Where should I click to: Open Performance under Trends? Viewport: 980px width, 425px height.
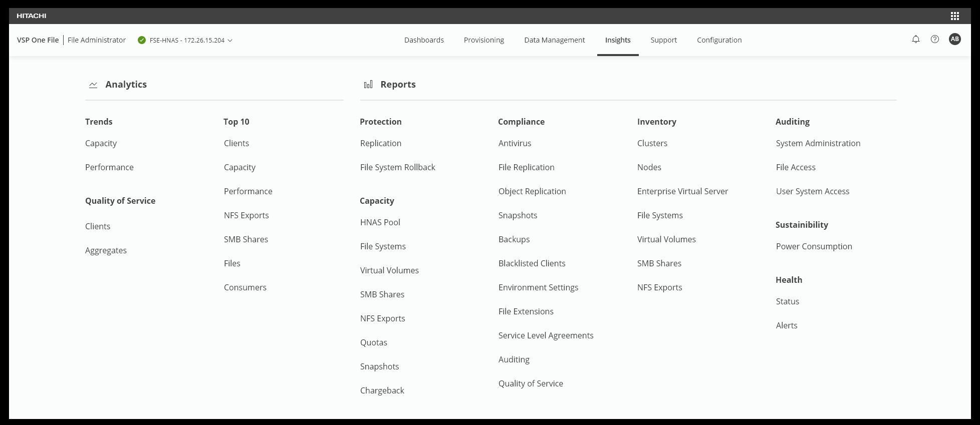click(x=109, y=167)
